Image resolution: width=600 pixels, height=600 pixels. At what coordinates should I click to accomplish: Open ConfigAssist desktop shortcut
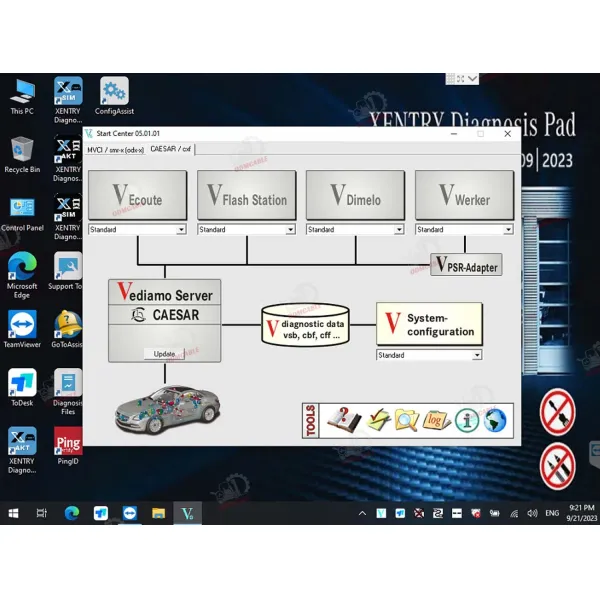coord(114,96)
